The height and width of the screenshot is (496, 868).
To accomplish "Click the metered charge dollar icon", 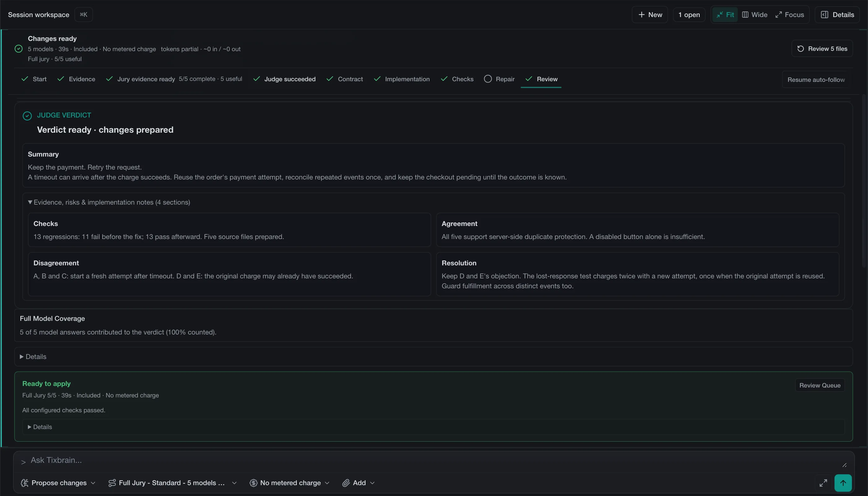I will coord(253,483).
